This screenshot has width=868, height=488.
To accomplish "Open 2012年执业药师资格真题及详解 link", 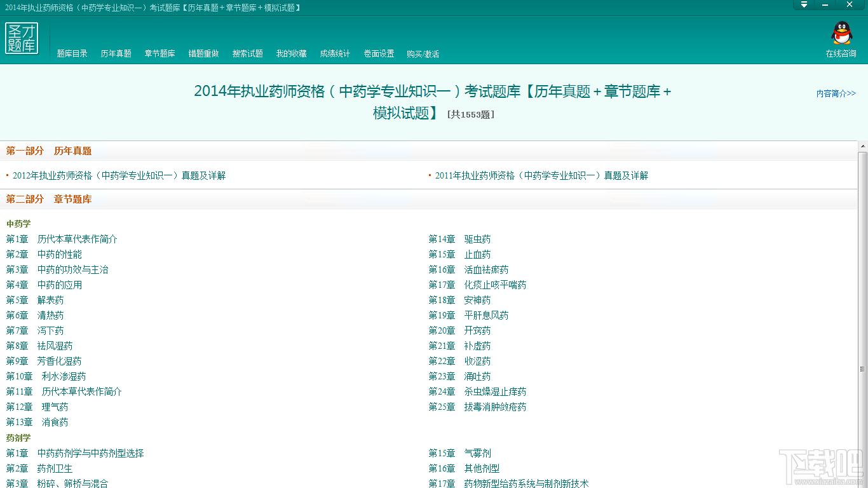I will point(119,175).
